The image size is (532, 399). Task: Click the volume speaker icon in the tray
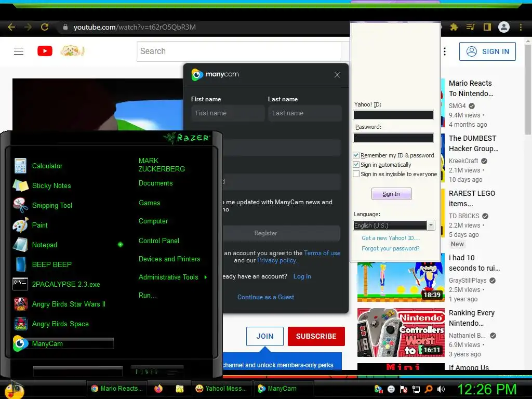coord(441,389)
